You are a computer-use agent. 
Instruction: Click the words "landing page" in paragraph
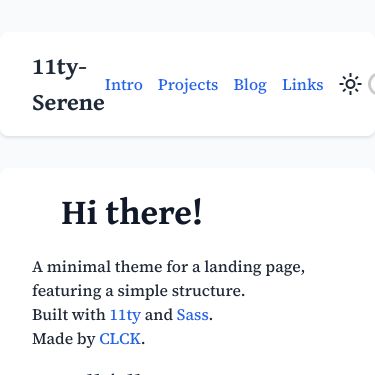[x=254, y=267]
